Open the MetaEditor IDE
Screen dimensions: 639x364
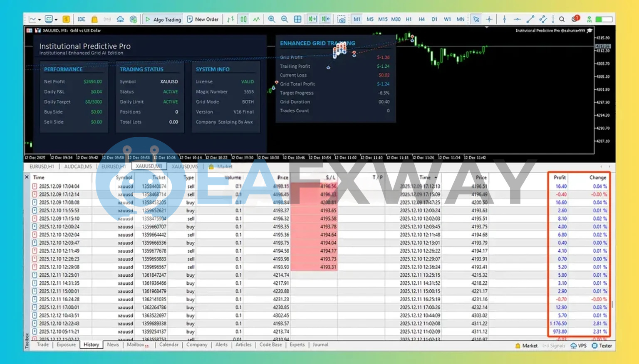[81, 19]
